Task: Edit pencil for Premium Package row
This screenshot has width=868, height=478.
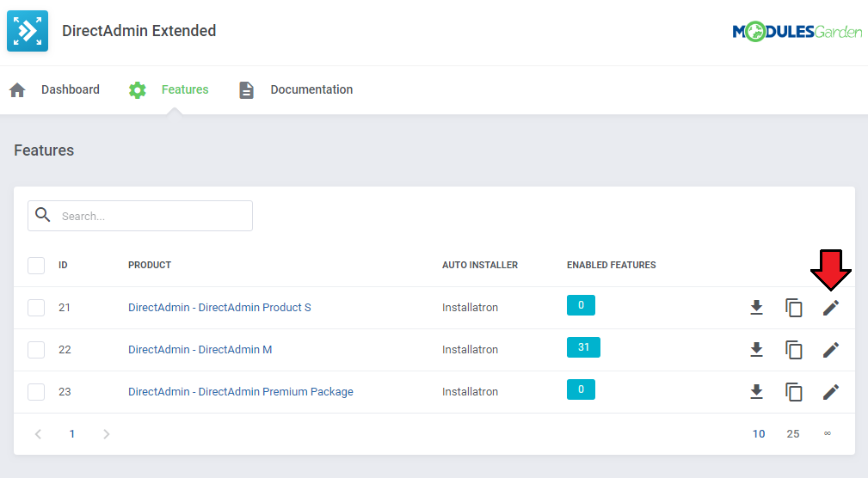Action: 831,392
